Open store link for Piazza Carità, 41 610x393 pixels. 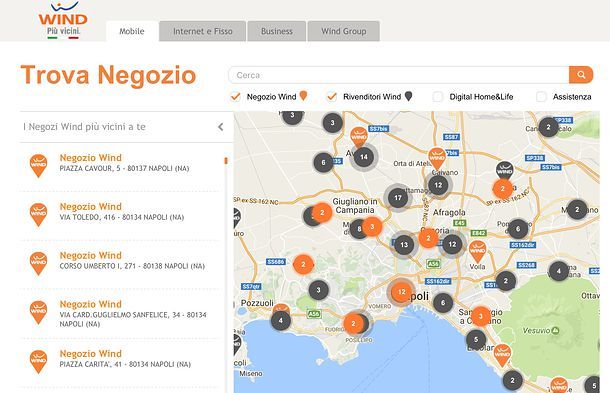(91, 354)
